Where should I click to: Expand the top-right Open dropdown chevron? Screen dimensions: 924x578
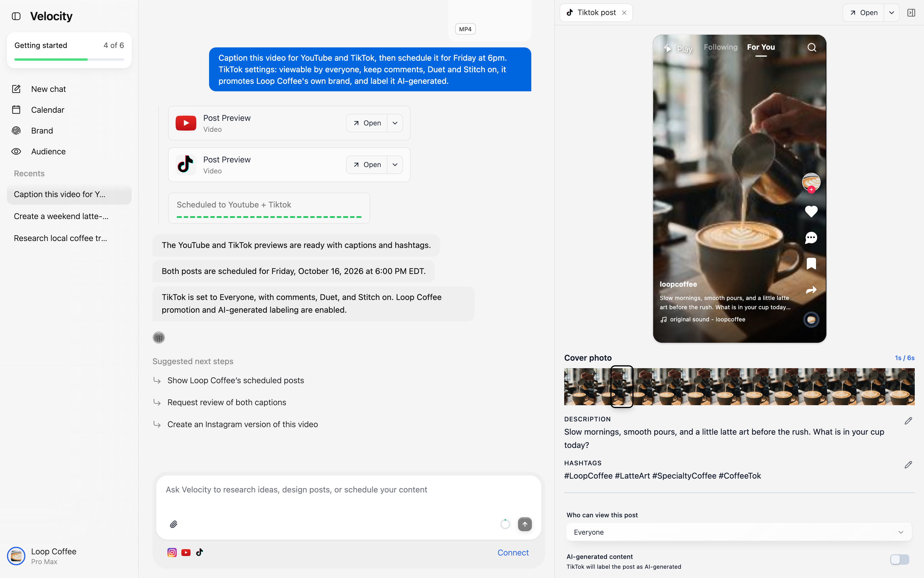(x=892, y=13)
